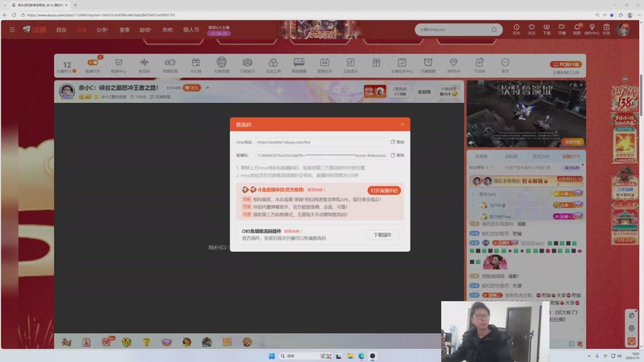
Task: Close the 坎特鲁遗址 ad with X
Action: click(581, 85)
